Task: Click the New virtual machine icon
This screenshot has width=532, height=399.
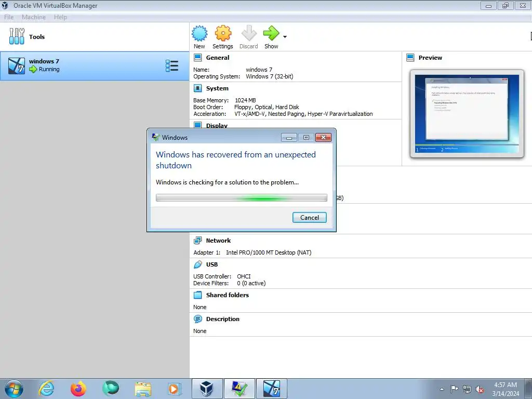Action: click(199, 33)
